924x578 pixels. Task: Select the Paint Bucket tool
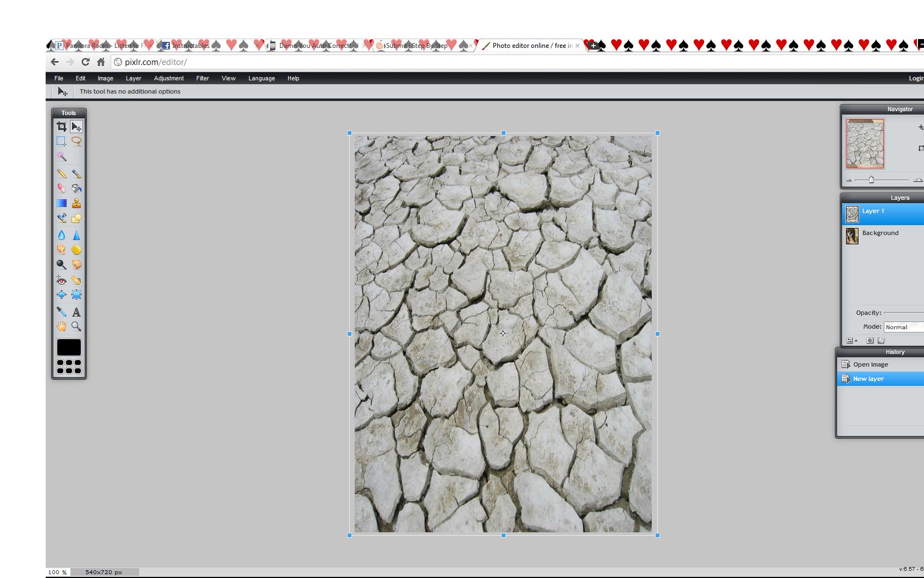coord(76,188)
